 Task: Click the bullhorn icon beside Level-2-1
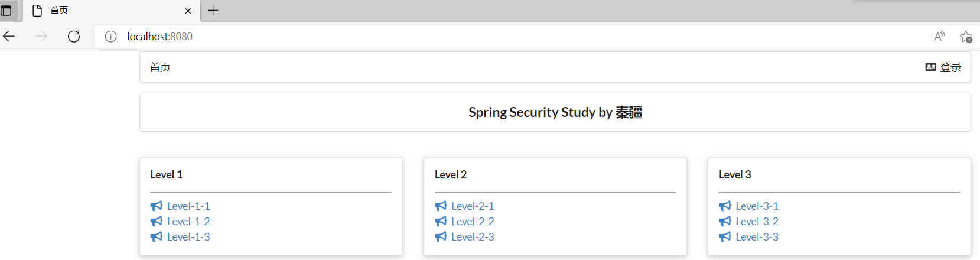pos(441,206)
